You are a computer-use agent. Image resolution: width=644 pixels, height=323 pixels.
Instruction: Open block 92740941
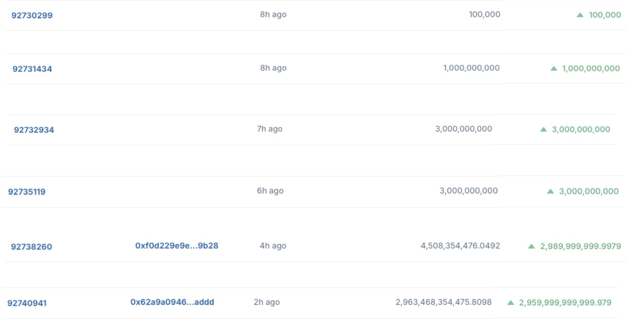(x=27, y=303)
